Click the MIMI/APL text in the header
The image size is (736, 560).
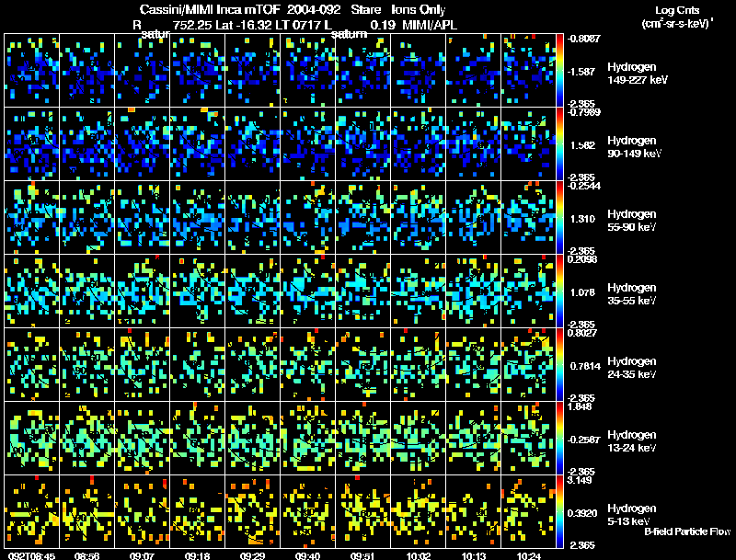click(430, 25)
